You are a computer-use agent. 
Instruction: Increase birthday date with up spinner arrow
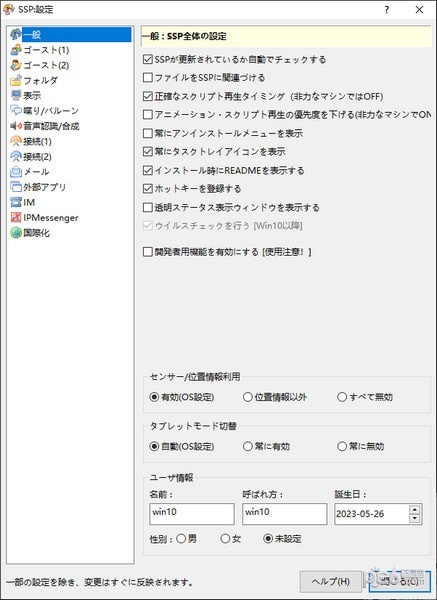[414, 509]
